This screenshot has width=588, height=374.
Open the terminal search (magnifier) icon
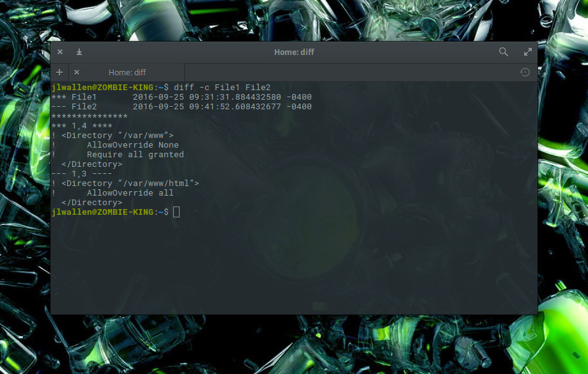tap(504, 52)
